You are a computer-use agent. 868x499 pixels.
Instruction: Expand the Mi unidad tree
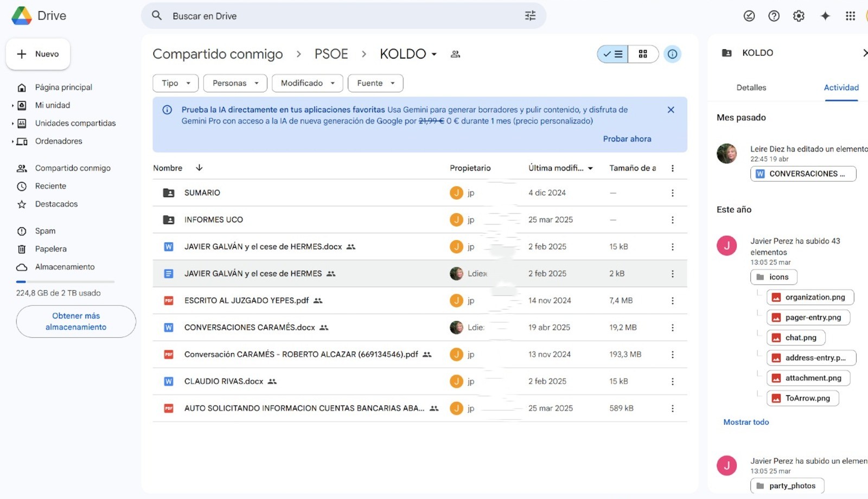pos(12,106)
